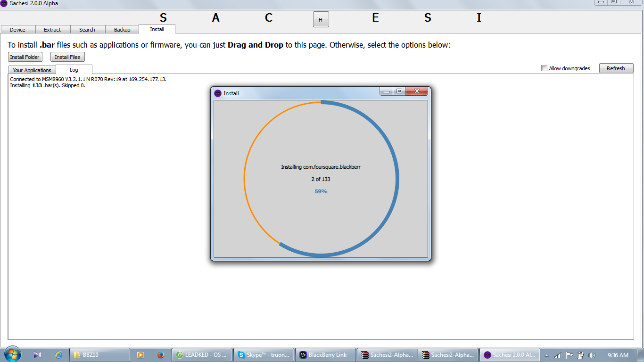Open the Extract tab
The width and height of the screenshot is (644, 362).
[x=52, y=30]
